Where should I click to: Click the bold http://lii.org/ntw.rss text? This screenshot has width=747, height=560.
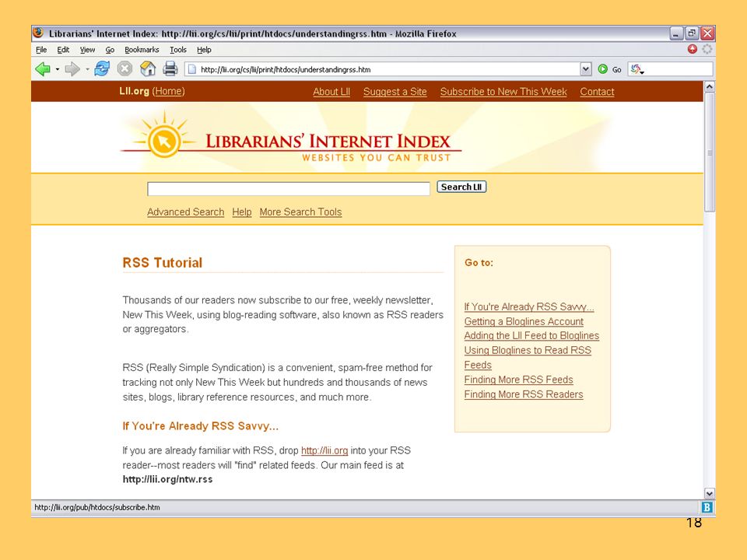168,480
